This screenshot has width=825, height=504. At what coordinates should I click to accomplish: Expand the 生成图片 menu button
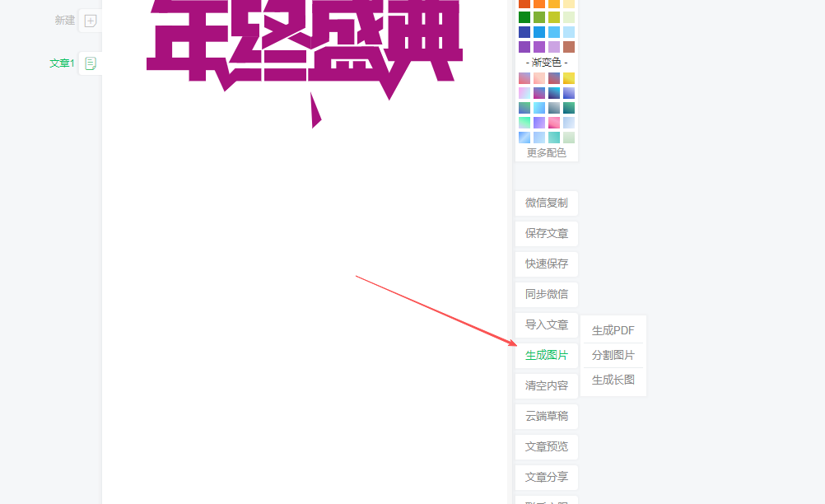(546, 355)
